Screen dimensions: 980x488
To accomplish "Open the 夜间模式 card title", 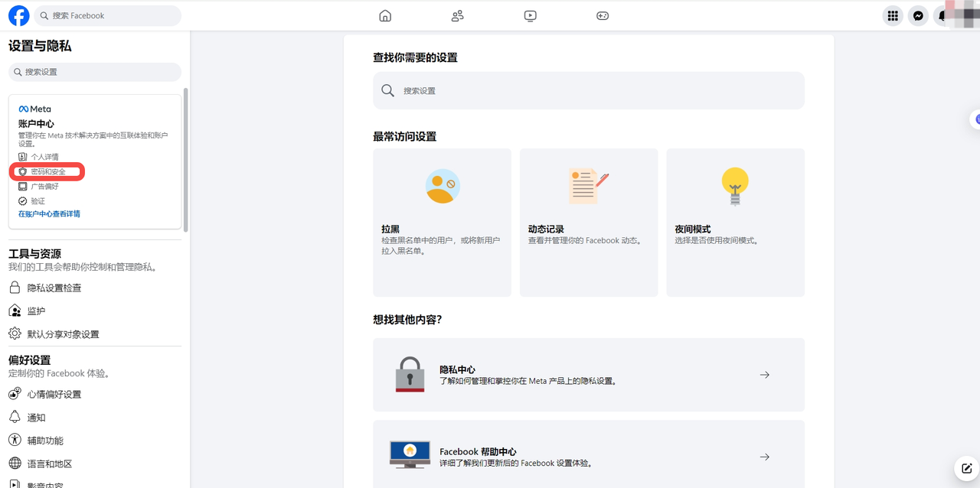I will [x=693, y=229].
